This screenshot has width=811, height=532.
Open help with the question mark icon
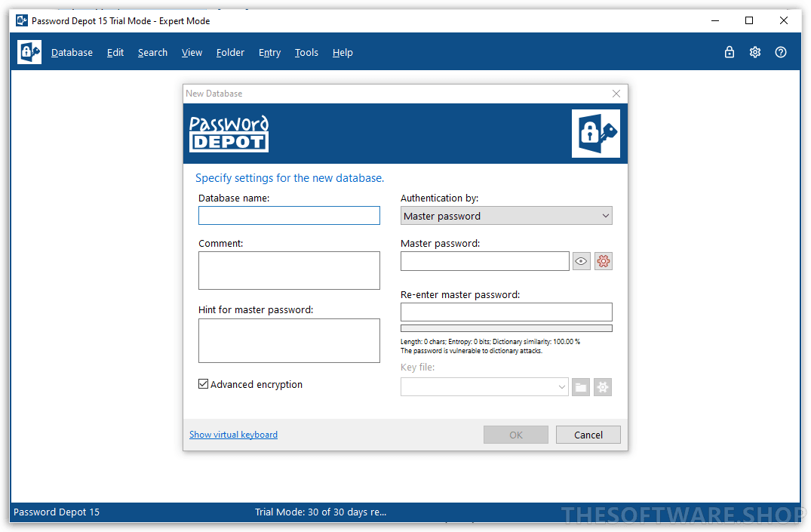coord(781,52)
